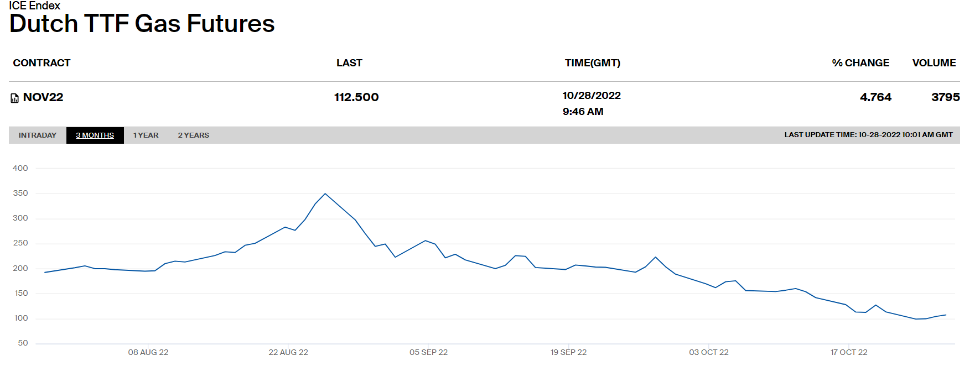
Task: Click the % CHANGE column header
Action: click(860, 63)
